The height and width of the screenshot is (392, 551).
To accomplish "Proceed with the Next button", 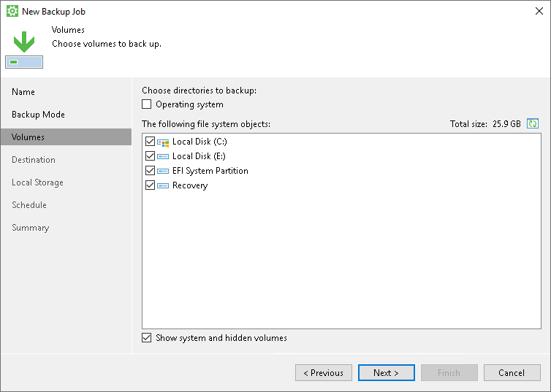I will (x=386, y=373).
